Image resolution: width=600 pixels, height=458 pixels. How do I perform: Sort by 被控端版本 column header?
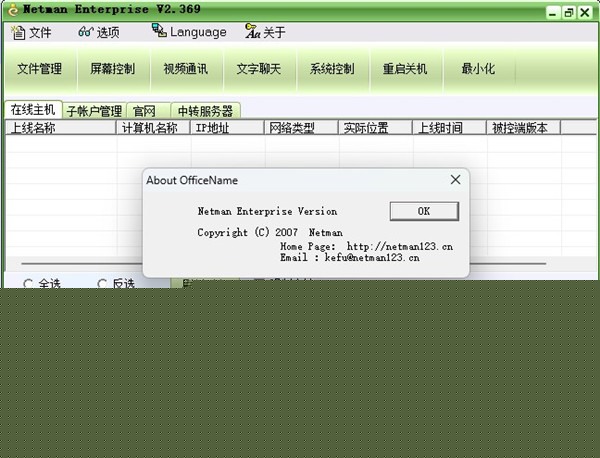coord(523,128)
